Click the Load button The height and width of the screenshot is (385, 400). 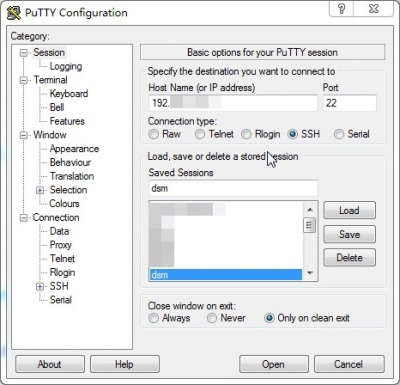(x=349, y=210)
